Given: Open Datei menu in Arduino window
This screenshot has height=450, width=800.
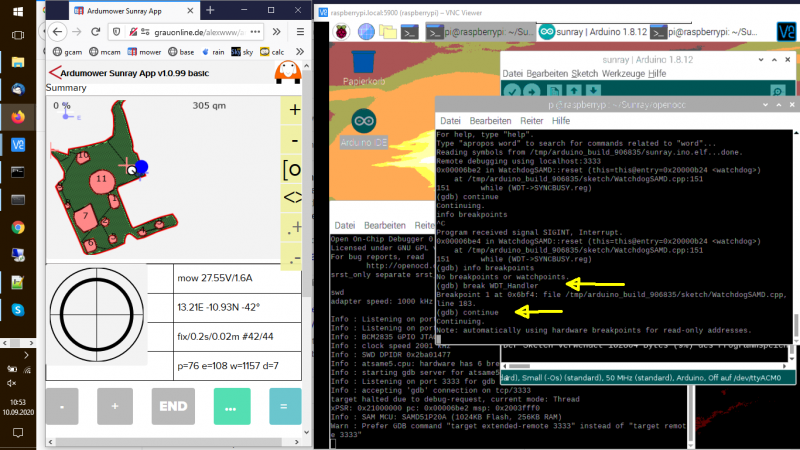Looking at the screenshot, I should (512, 73).
